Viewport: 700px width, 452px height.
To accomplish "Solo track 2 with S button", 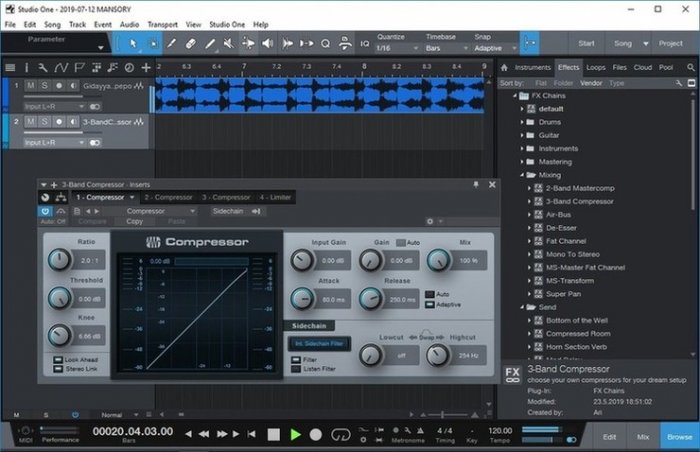I will [x=45, y=121].
